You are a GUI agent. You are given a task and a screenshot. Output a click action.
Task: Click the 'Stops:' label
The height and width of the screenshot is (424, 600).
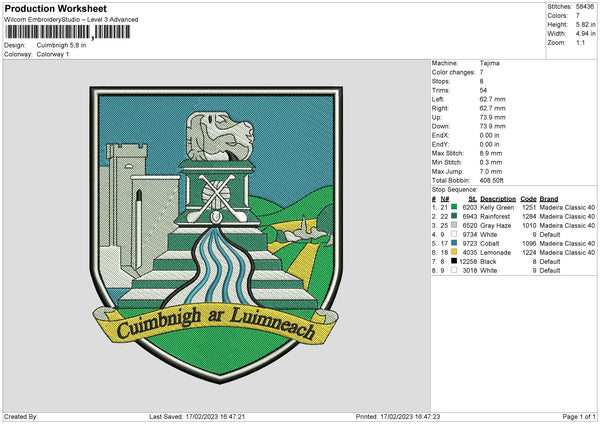click(x=441, y=81)
